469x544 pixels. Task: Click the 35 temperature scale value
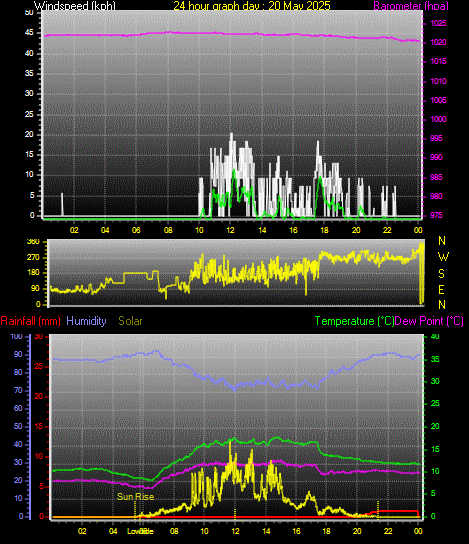[x=435, y=359]
